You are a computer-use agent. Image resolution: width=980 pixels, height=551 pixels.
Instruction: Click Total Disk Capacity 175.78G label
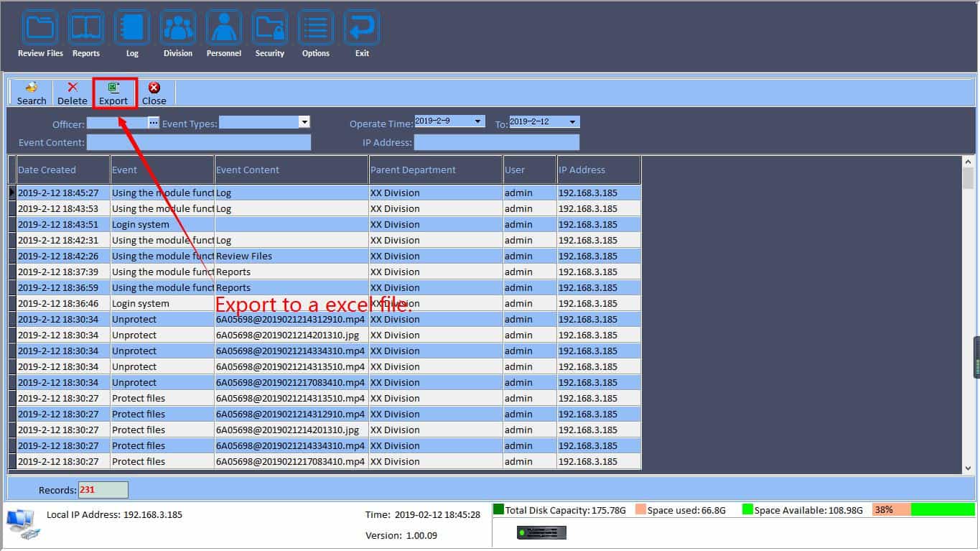coord(566,510)
